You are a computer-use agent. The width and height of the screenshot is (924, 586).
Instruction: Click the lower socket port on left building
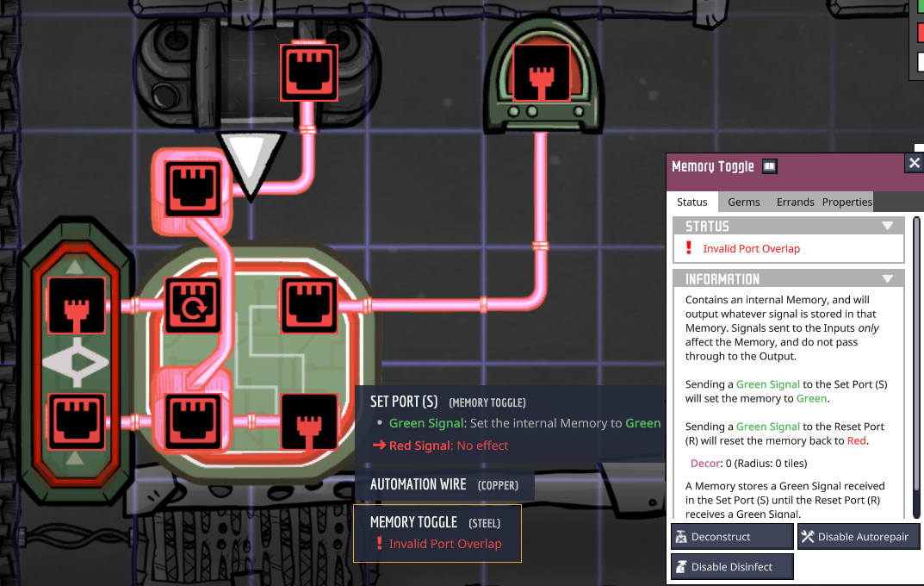point(78,421)
